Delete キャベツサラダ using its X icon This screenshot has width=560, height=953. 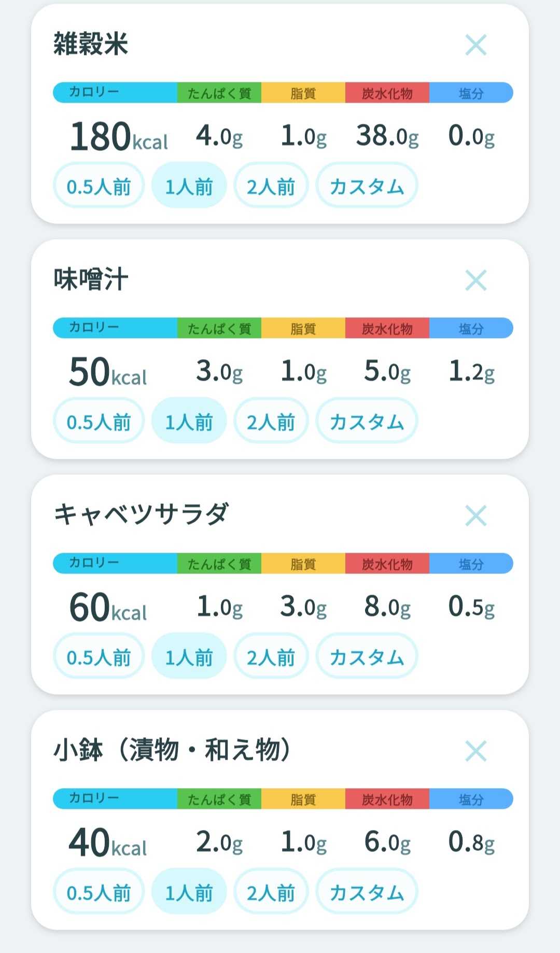[x=475, y=515]
